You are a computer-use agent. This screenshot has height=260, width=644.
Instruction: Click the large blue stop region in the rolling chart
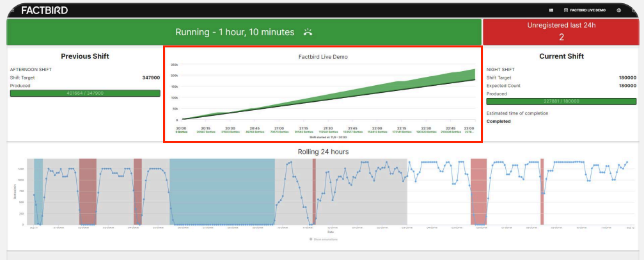coord(222,191)
